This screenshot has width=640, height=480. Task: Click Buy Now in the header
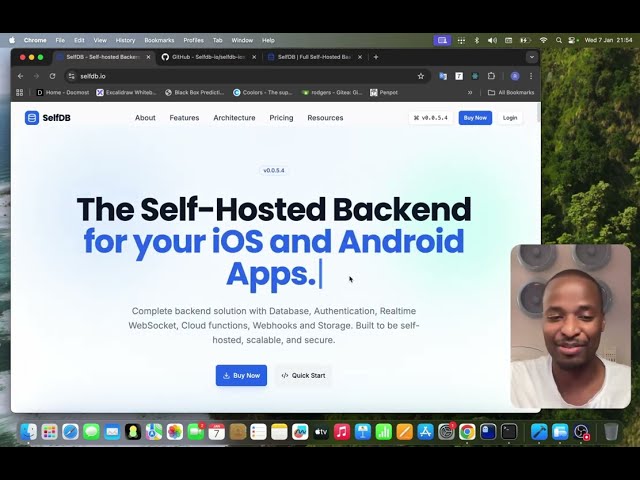point(475,118)
